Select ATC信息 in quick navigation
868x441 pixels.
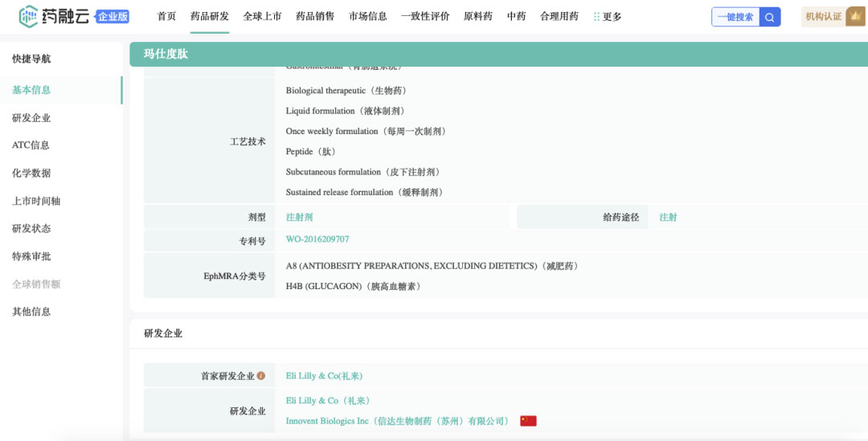31,145
